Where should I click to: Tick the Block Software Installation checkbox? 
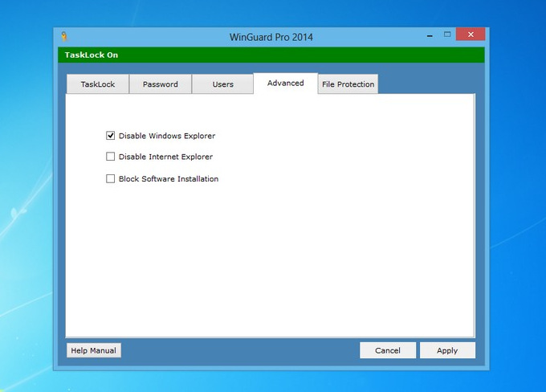(x=110, y=179)
